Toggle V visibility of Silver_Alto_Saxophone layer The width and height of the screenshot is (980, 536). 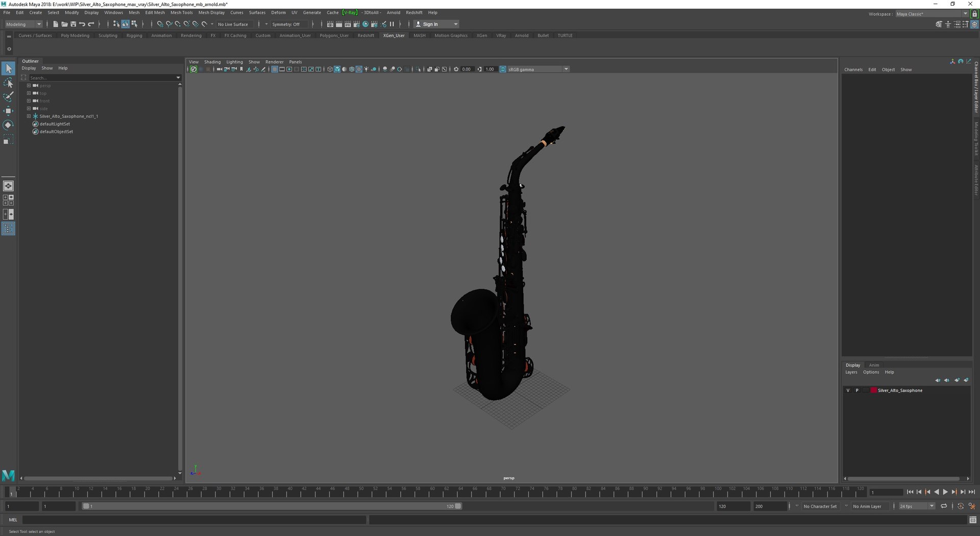[x=848, y=391]
